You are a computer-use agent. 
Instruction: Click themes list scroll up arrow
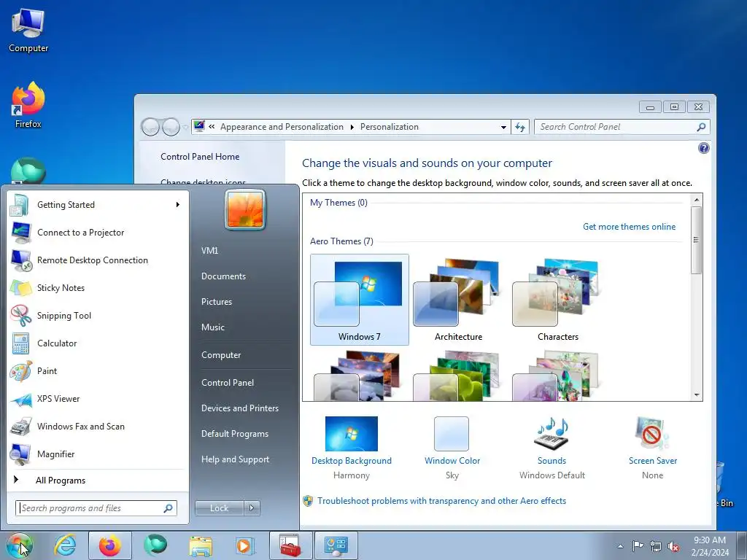point(697,200)
